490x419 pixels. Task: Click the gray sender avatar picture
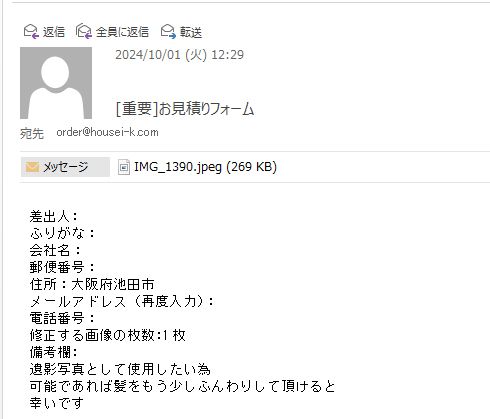pos(56,83)
